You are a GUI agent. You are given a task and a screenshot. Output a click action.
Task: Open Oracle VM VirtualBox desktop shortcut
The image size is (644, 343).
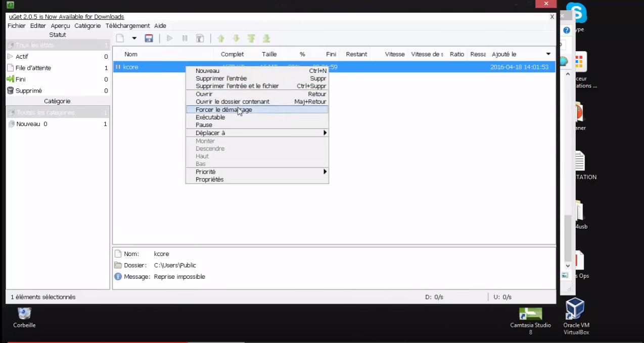(576, 317)
